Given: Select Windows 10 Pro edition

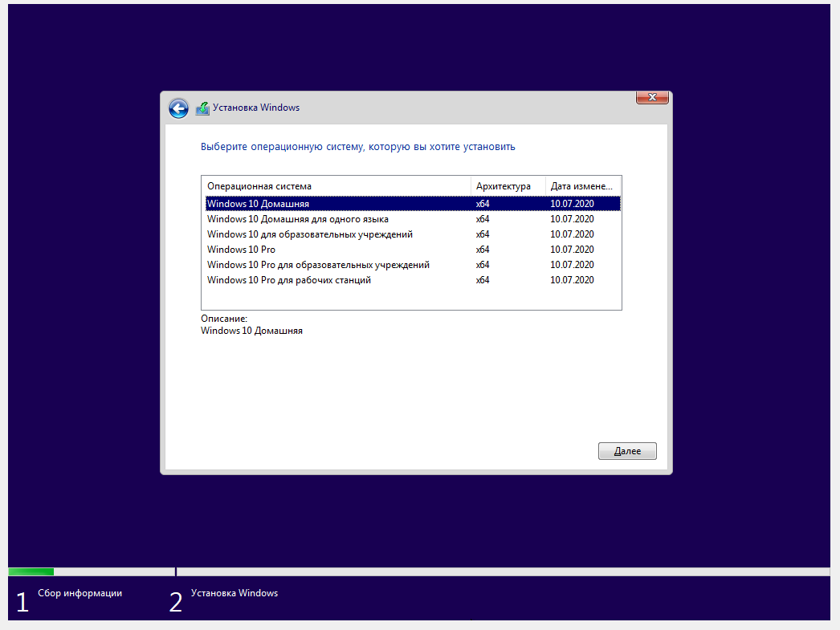Looking at the screenshot, I should coord(413,250).
